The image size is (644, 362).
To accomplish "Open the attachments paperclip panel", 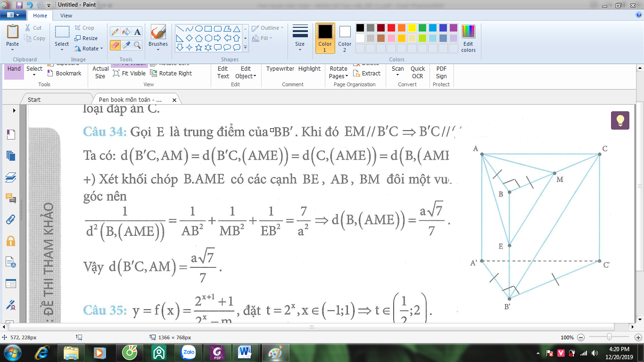I will pyautogui.click(x=10, y=220).
